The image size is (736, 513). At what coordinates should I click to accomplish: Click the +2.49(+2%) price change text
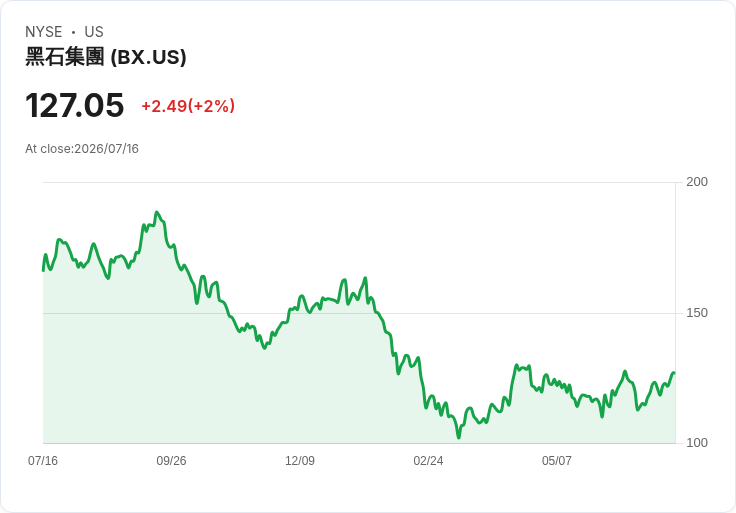click(188, 106)
